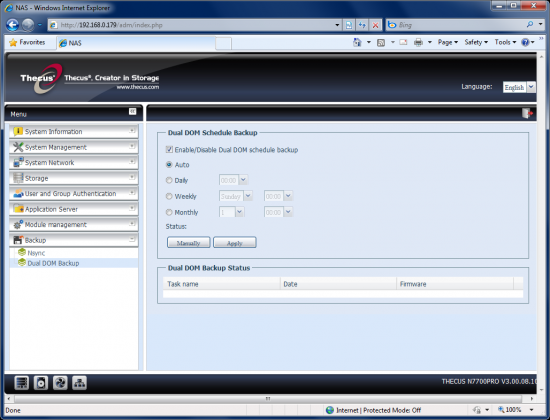The width and height of the screenshot is (550, 420).
Task: Open the recent pages dropdown arrow
Action: pyautogui.click(x=39, y=25)
